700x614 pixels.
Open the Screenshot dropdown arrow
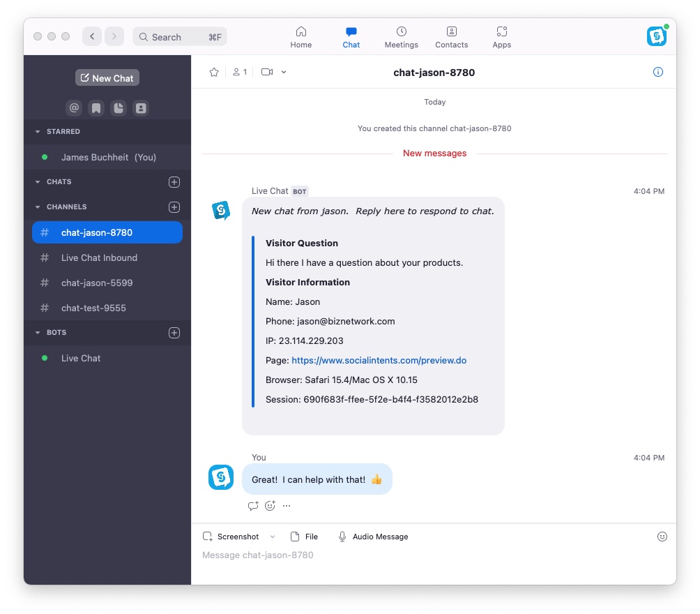[x=273, y=537]
